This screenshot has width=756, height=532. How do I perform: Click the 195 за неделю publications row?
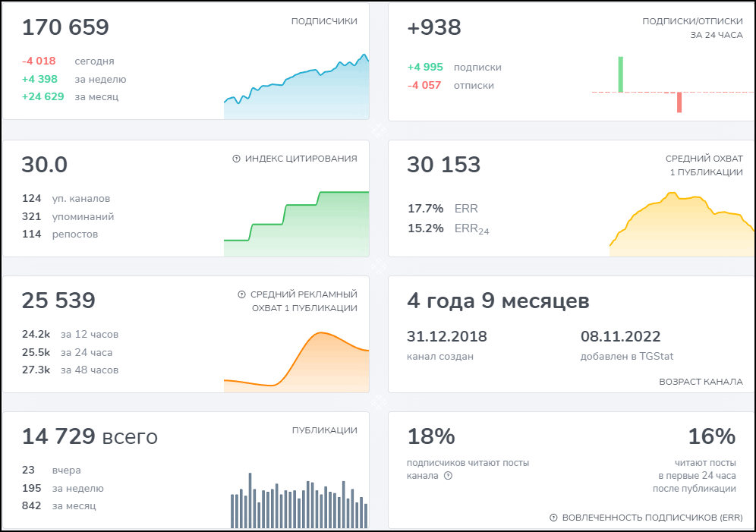pos(63,488)
